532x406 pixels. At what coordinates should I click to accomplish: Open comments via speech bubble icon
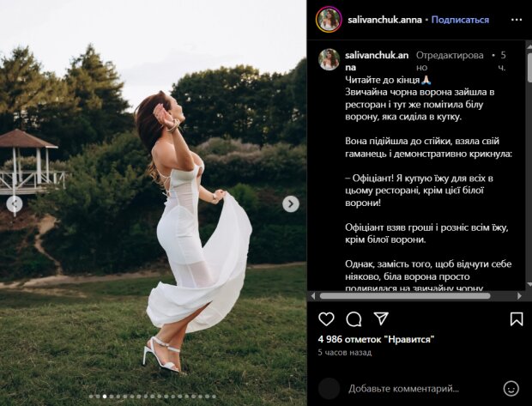coord(354,319)
